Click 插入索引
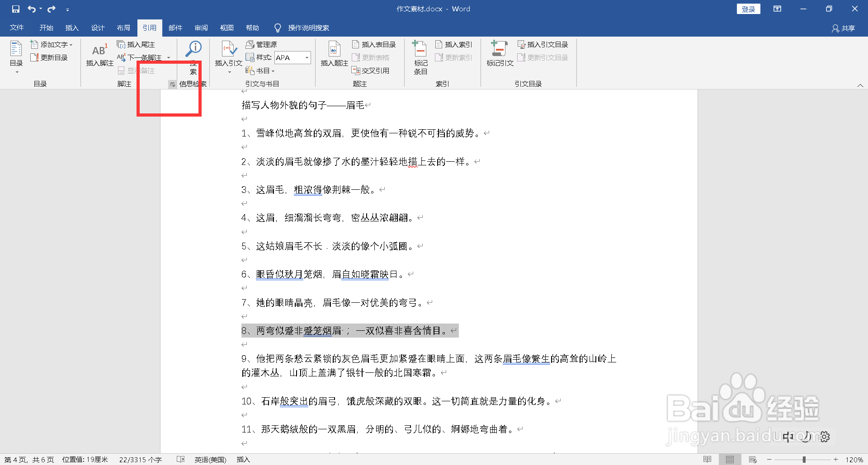The image size is (868, 465). click(x=453, y=44)
